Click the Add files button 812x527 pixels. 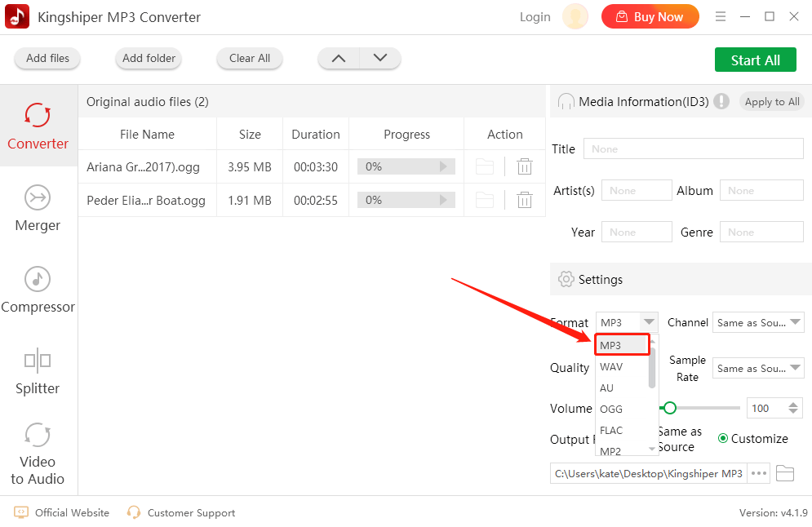tap(47, 58)
